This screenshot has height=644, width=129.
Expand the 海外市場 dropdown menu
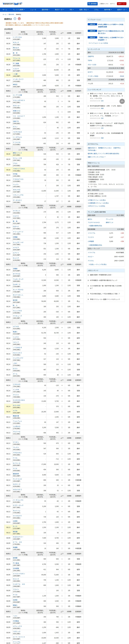(x=108, y=10)
